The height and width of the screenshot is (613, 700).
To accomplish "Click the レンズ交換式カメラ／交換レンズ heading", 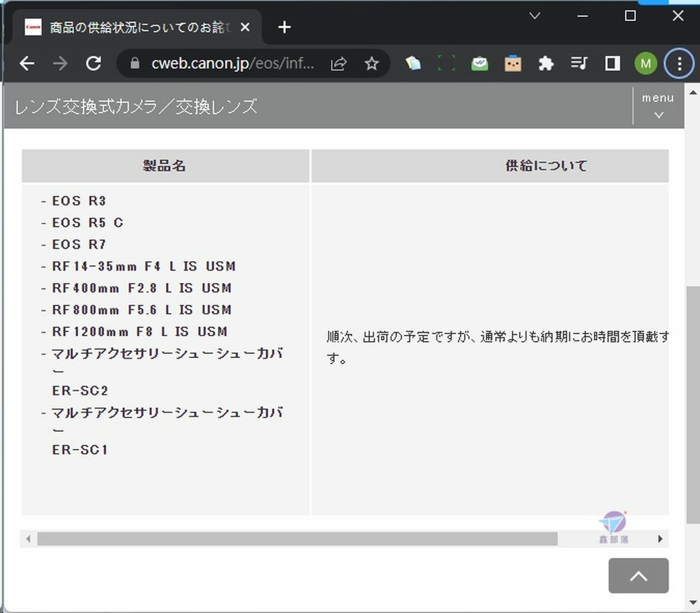I will (x=136, y=107).
